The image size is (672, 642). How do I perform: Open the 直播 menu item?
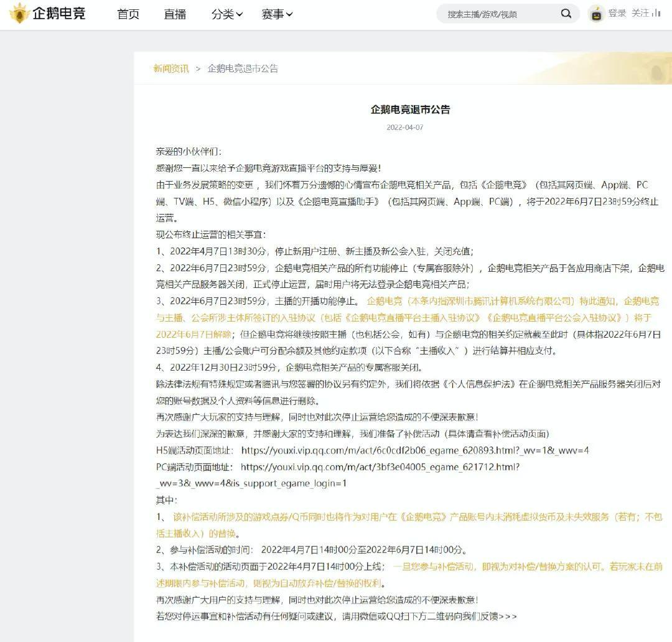[x=174, y=14]
